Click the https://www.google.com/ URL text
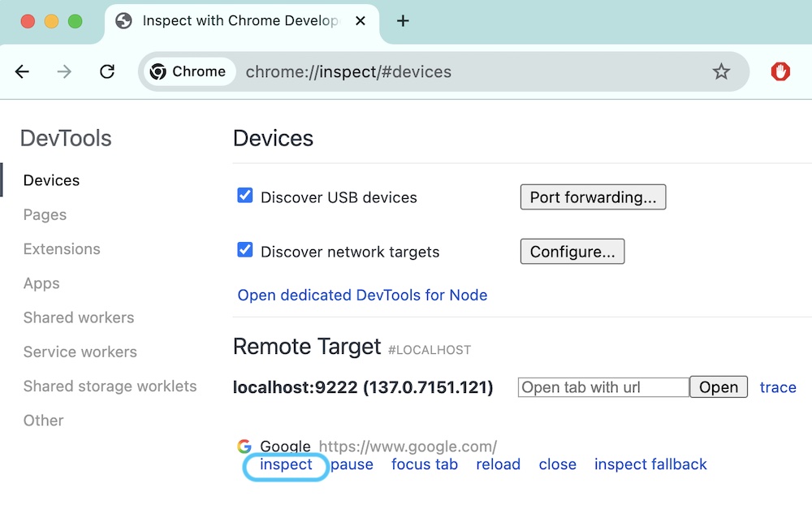Viewport: 812px width, 505px height. click(x=408, y=447)
